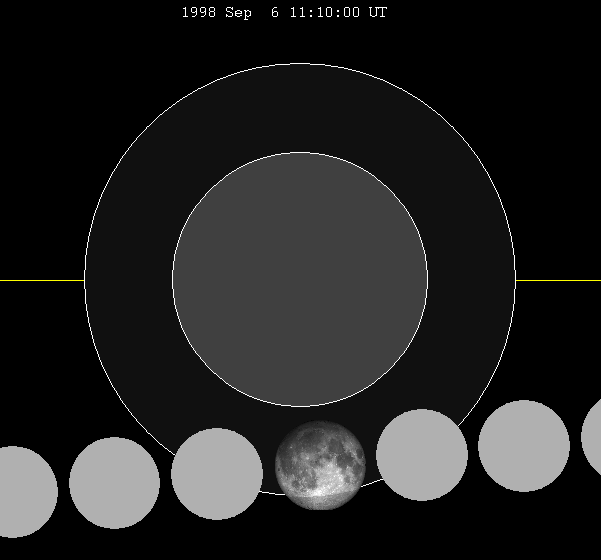
Task: Click the penumbra ring above the umbra
Action: [x=300, y=108]
